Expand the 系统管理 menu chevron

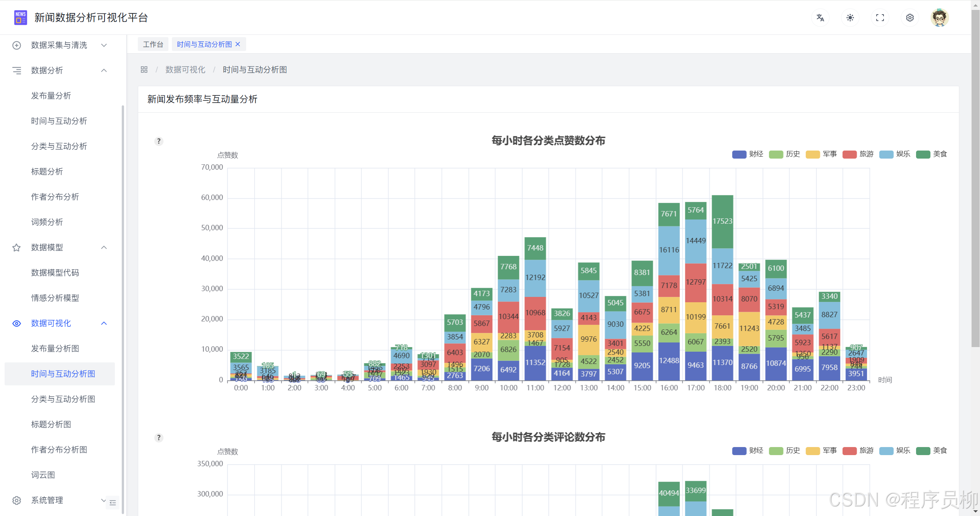[103, 500]
